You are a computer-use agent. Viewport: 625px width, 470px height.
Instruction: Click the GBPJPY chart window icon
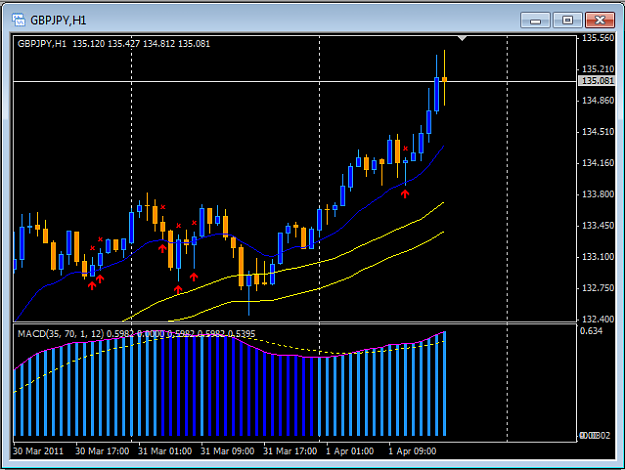click(19, 20)
